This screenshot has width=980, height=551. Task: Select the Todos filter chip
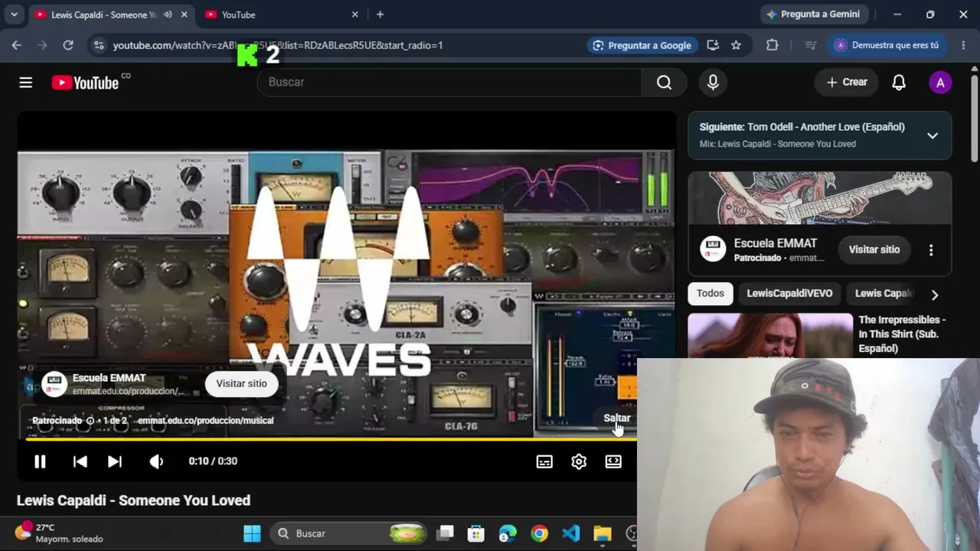pyautogui.click(x=710, y=294)
